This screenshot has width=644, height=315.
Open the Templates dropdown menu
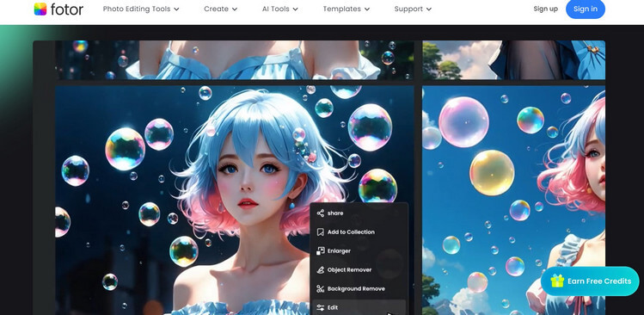347,9
